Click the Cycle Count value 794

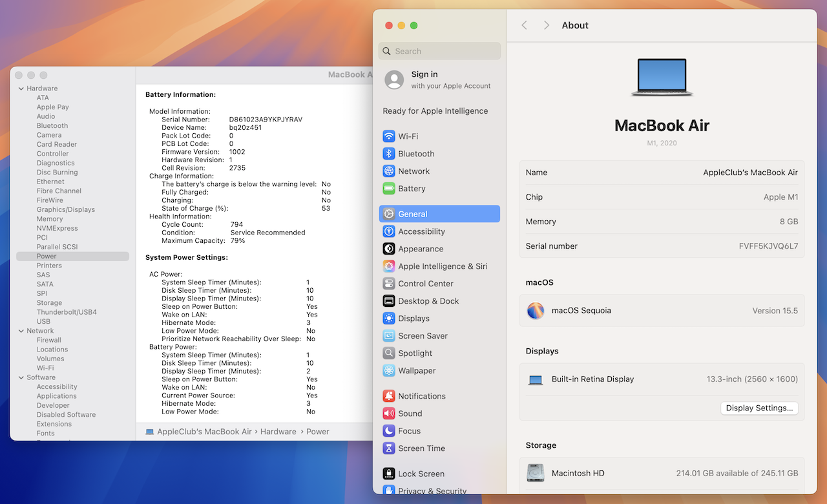pyautogui.click(x=236, y=225)
